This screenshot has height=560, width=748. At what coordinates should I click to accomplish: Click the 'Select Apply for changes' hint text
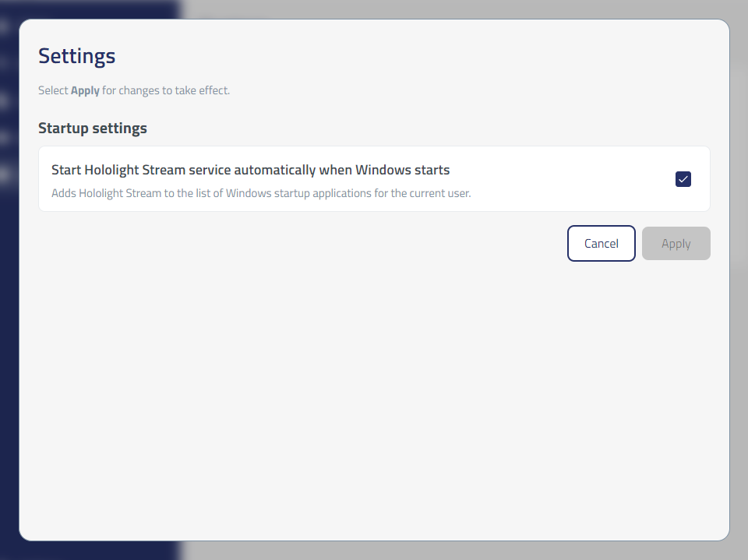point(134,90)
